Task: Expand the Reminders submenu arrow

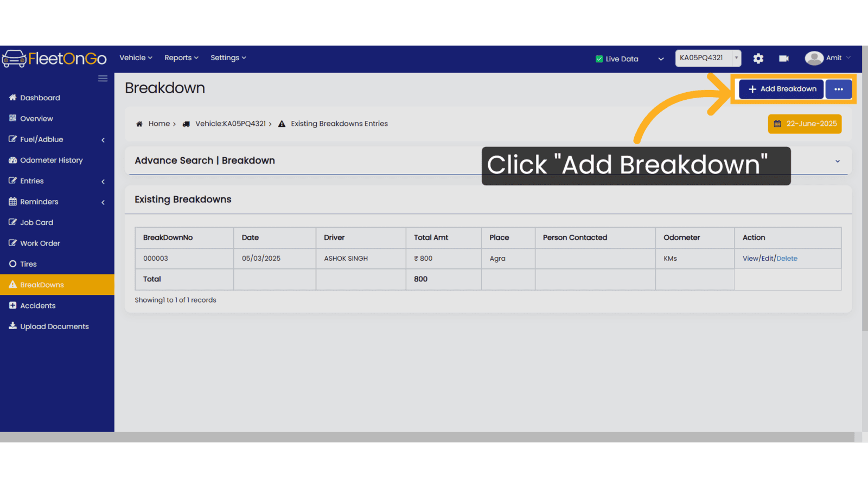Action: click(103, 202)
